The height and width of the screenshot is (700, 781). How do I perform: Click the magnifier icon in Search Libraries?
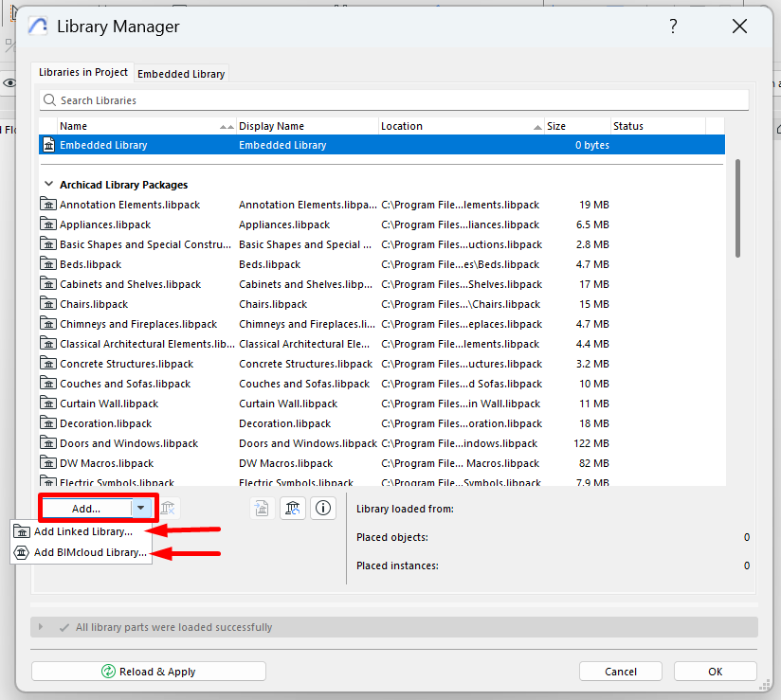pos(49,99)
